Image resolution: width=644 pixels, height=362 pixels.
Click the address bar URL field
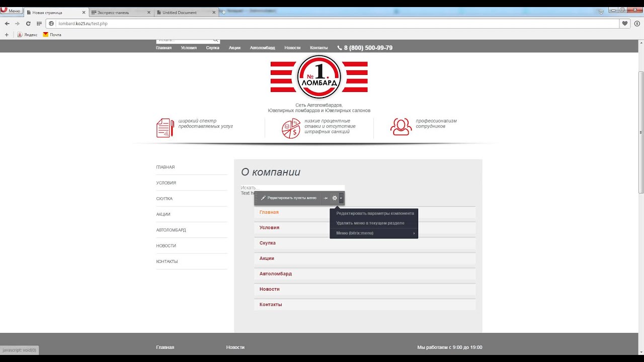tap(332, 24)
